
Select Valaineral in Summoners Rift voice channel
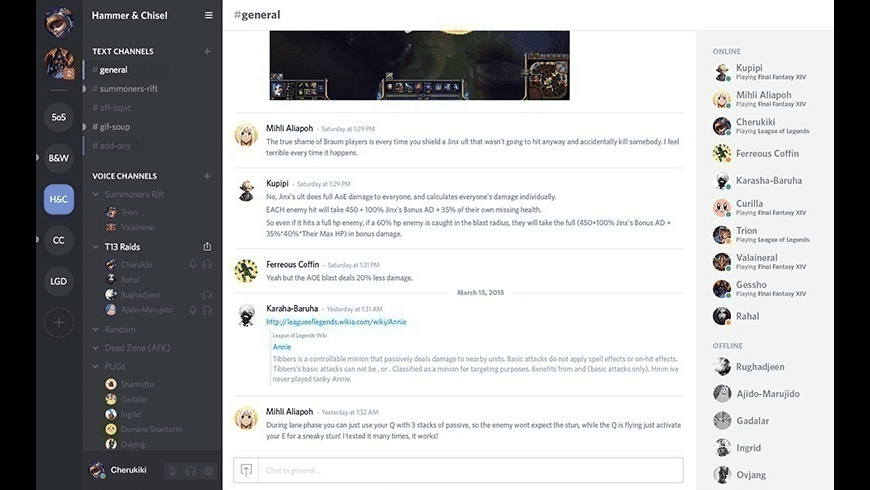click(x=130, y=227)
